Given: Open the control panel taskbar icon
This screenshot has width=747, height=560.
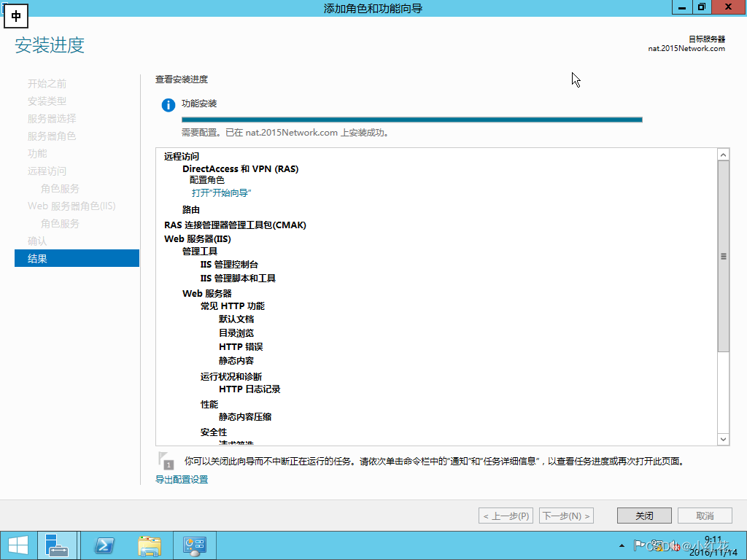Looking at the screenshot, I should 194,545.
